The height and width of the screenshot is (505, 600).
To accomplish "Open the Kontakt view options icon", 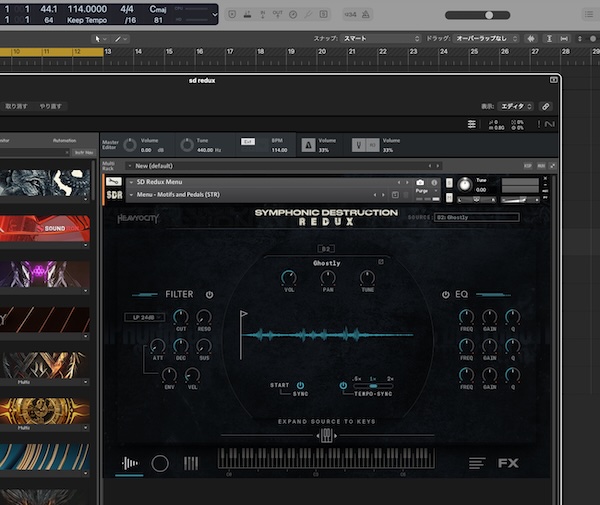I will tap(471, 124).
